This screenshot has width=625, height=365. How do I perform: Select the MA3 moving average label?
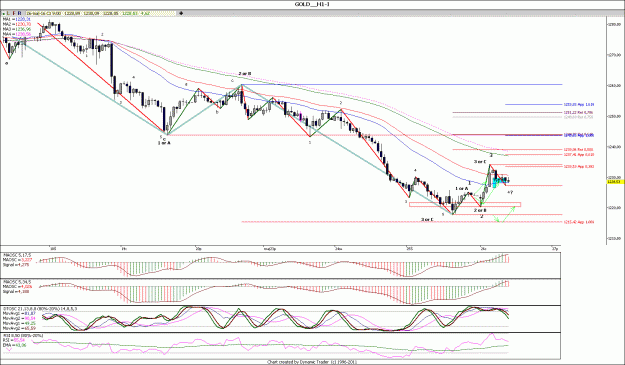[17, 29]
